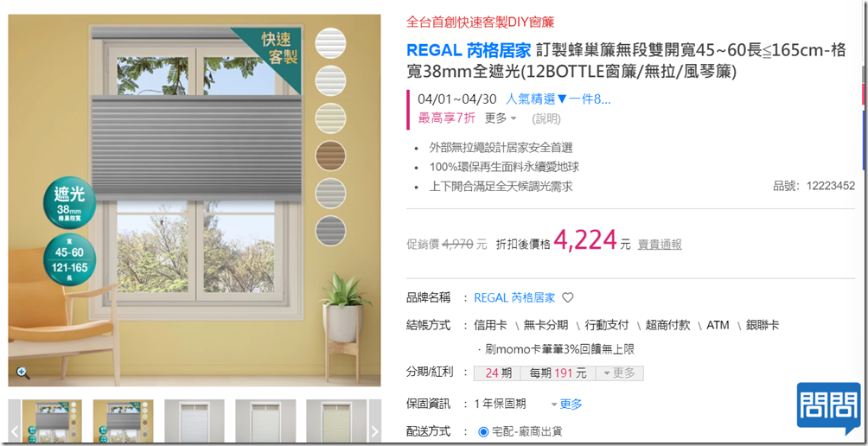Click the (說明) explanation link
The width and height of the screenshot is (868, 446).
[546, 118]
